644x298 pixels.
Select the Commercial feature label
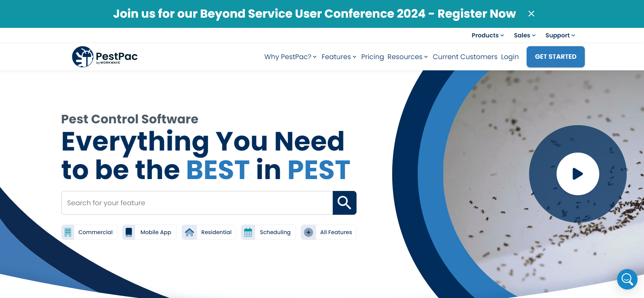(x=95, y=232)
